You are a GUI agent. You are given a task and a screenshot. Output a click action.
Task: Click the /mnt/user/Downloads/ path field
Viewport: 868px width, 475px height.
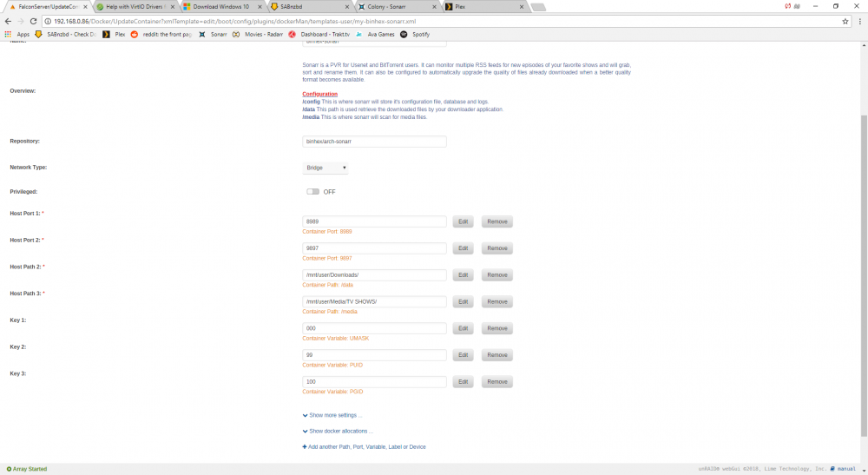[374, 275]
